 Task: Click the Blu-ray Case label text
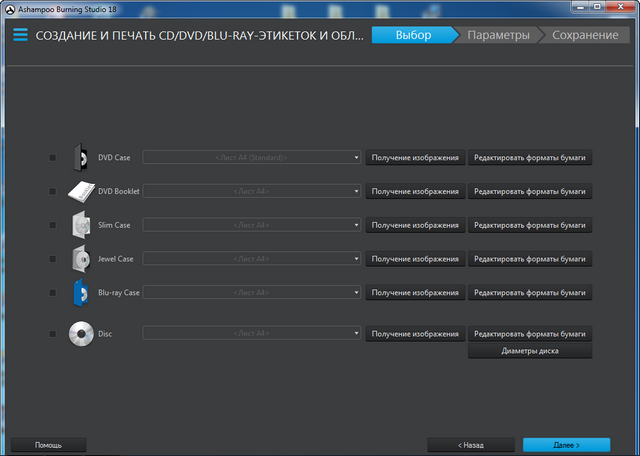point(119,293)
